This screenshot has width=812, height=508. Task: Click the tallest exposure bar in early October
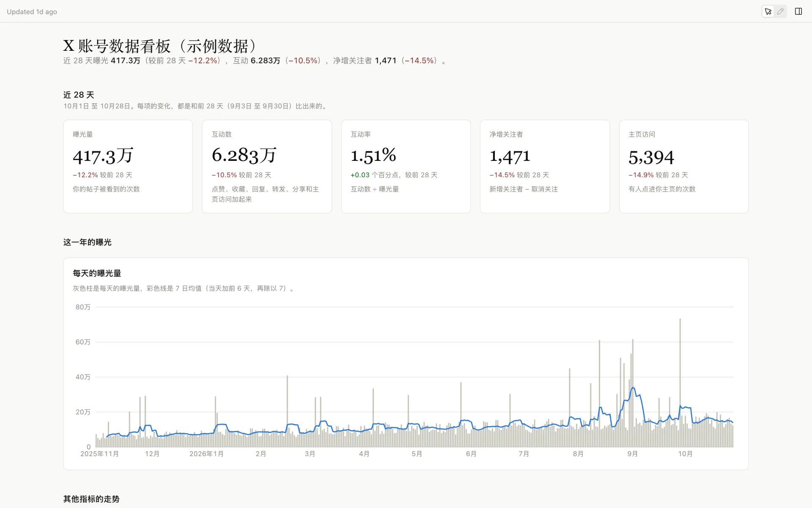pos(680,383)
